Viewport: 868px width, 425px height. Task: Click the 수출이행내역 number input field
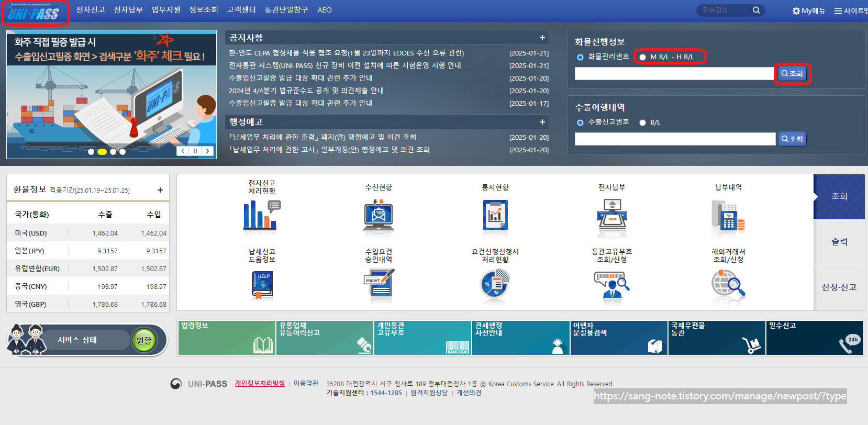click(x=675, y=139)
